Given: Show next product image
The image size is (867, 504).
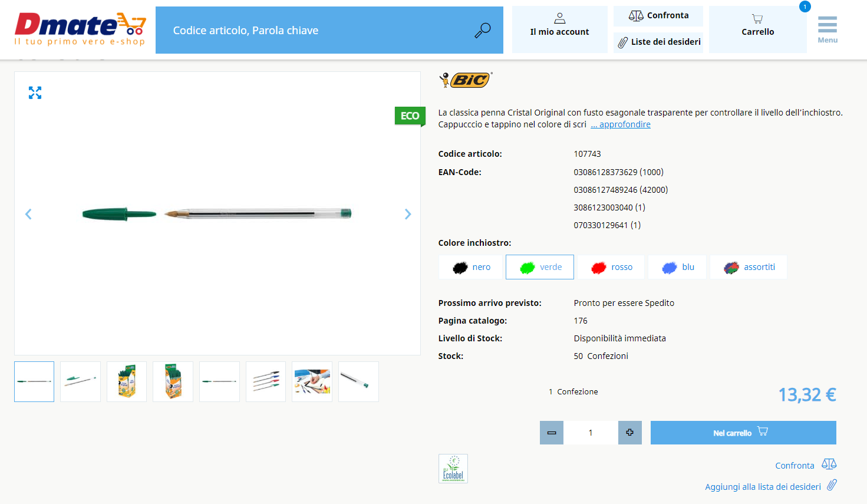Looking at the screenshot, I should click(x=407, y=214).
